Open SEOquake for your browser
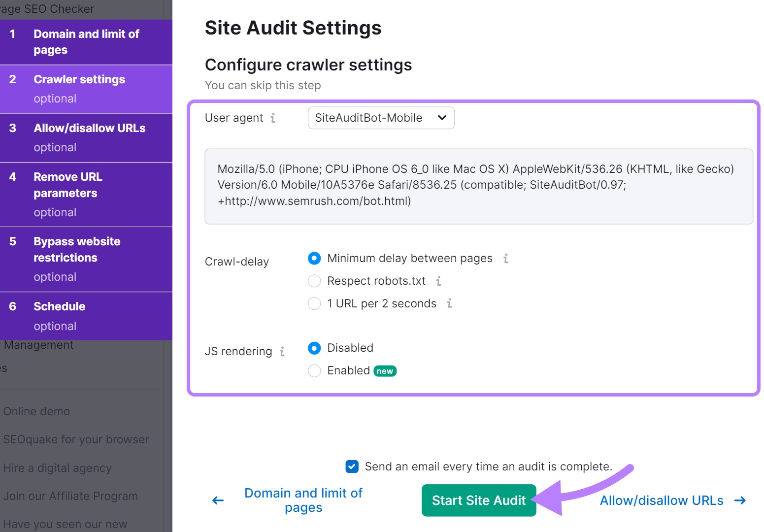764x532 pixels. tap(76, 439)
